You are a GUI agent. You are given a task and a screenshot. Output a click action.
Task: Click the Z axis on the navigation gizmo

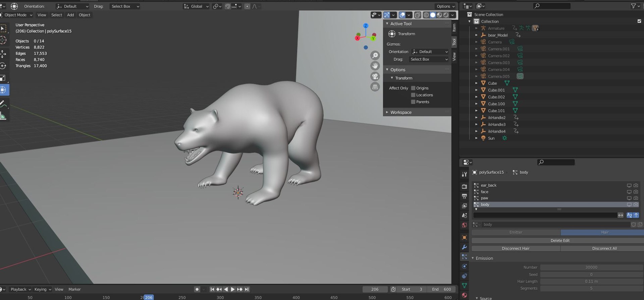(x=366, y=25)
